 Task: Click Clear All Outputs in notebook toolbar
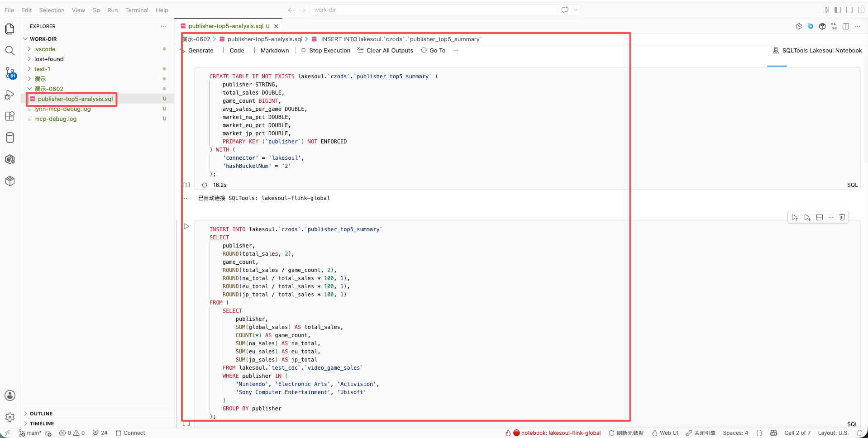[x=385, y=51]
